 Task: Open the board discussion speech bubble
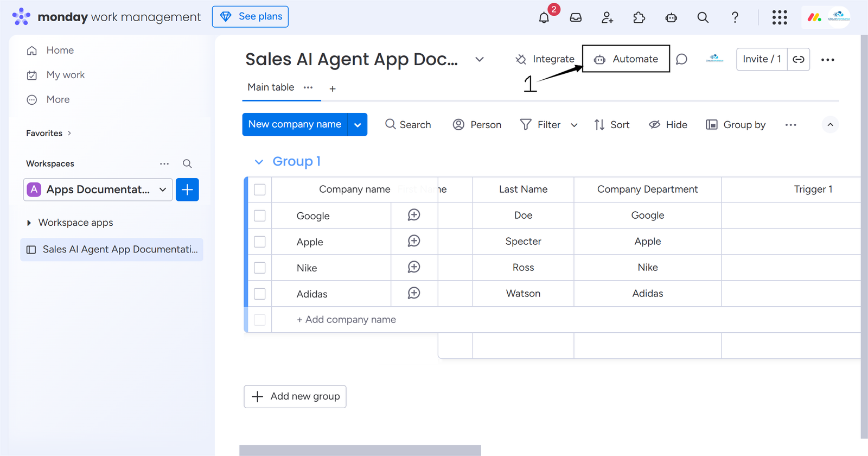(x=682, y=59)
